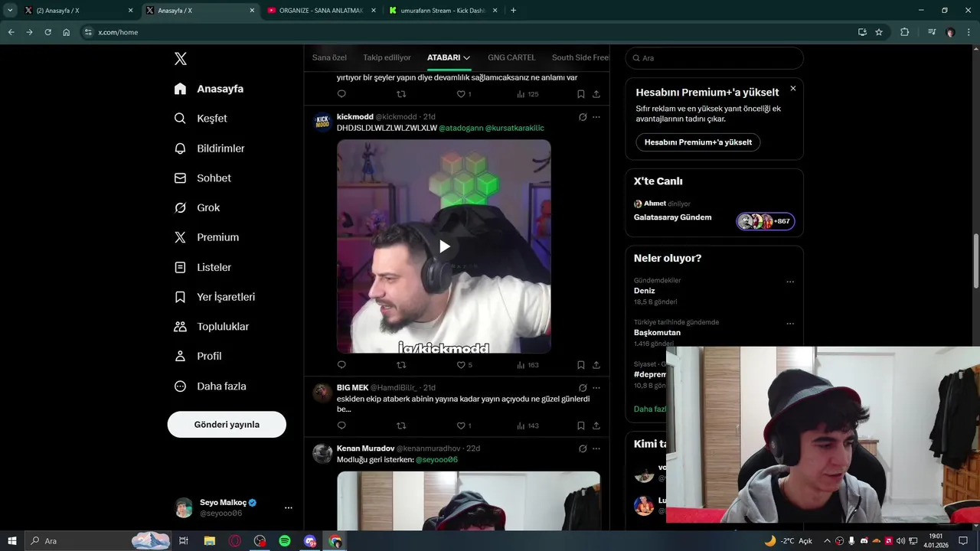Repost the kickmodd post
The image size is (980, 551).
pyautogui.click(x=401, y=365)
